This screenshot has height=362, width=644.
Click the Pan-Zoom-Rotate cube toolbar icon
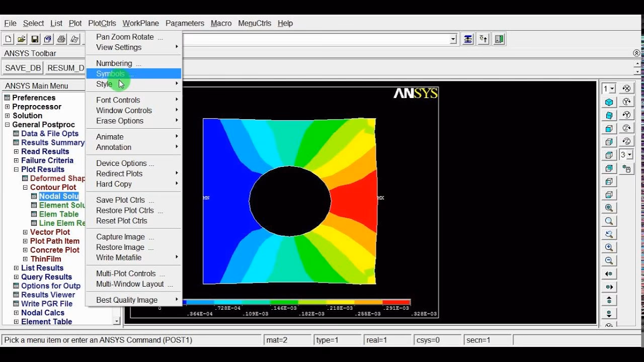click(x=48, y=39)
